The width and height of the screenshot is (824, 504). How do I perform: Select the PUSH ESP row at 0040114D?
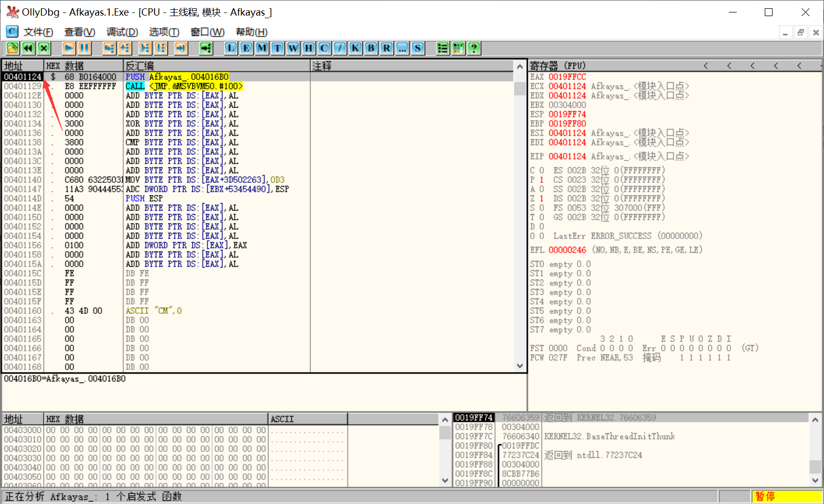point(259,198)
